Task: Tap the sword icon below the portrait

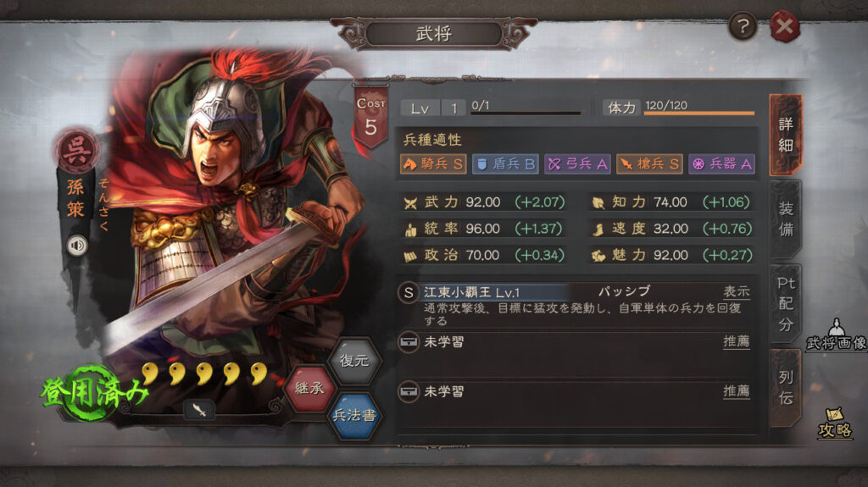Action: (199, 410)
